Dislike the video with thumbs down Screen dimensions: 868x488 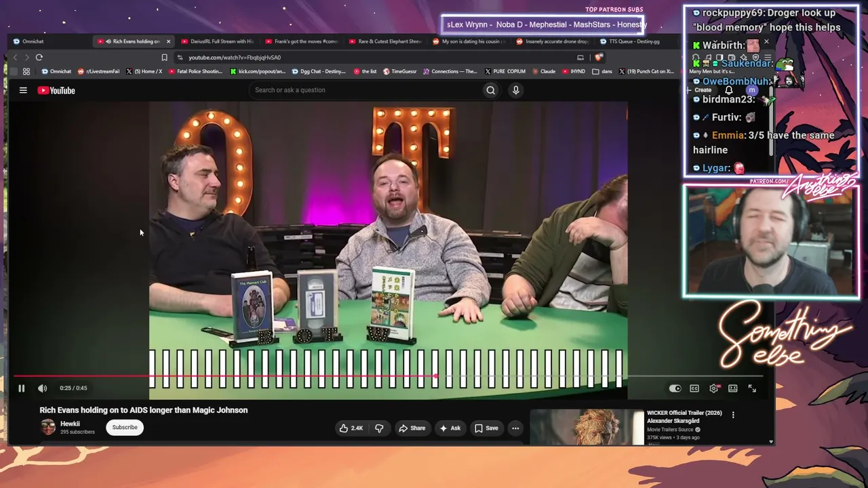click(x=379, y=428)
